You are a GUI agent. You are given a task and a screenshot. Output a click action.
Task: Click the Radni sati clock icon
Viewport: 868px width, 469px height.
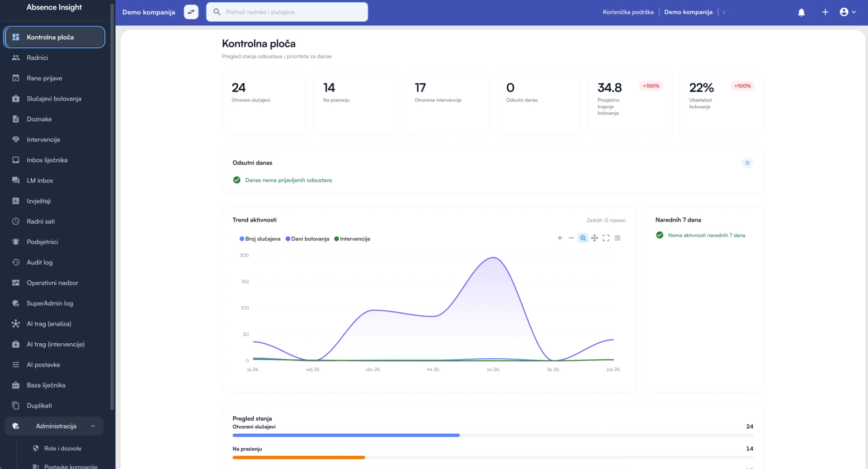pos(16,221)
